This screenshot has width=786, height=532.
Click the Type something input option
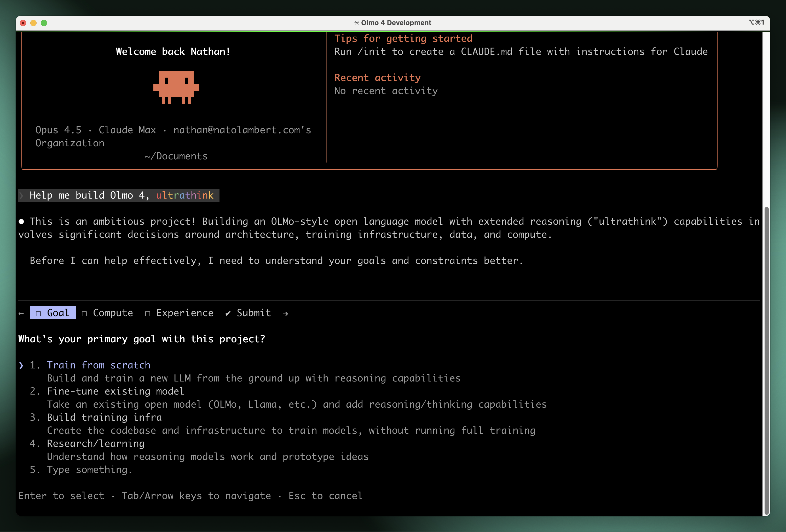90,470
